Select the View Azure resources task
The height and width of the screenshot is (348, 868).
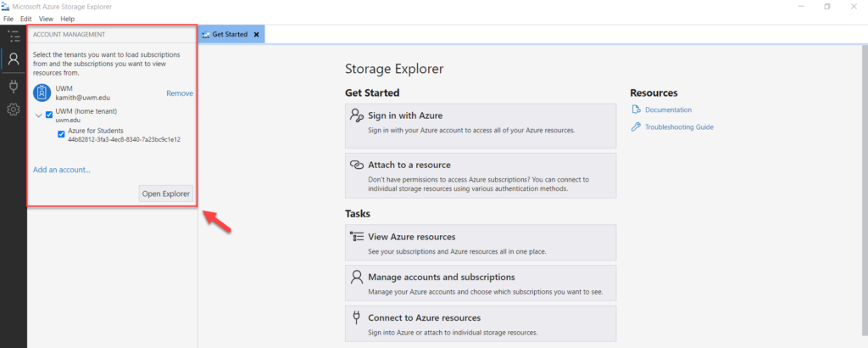[x=481, y=242]
